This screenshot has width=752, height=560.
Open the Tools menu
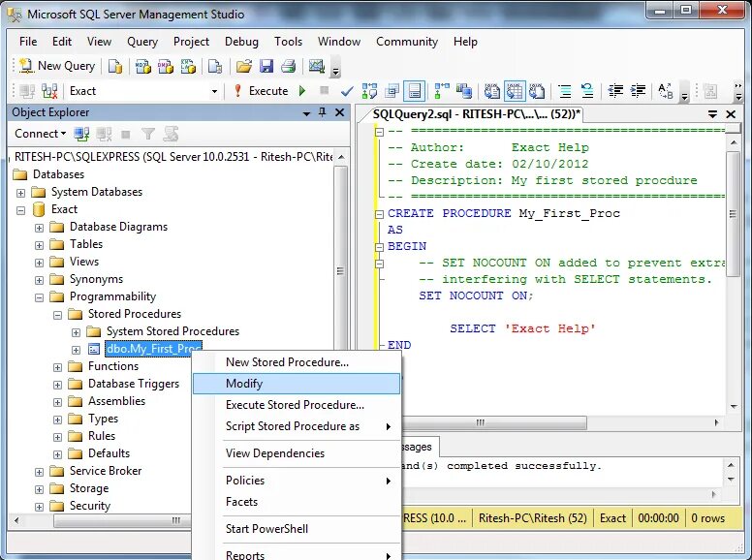pos(288,42)
